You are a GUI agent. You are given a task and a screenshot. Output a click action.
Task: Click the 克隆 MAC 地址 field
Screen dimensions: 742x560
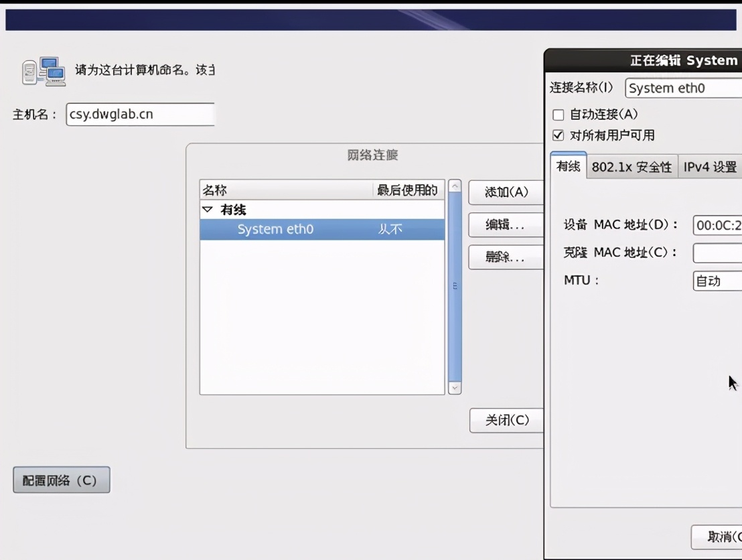tap(717, 253)
